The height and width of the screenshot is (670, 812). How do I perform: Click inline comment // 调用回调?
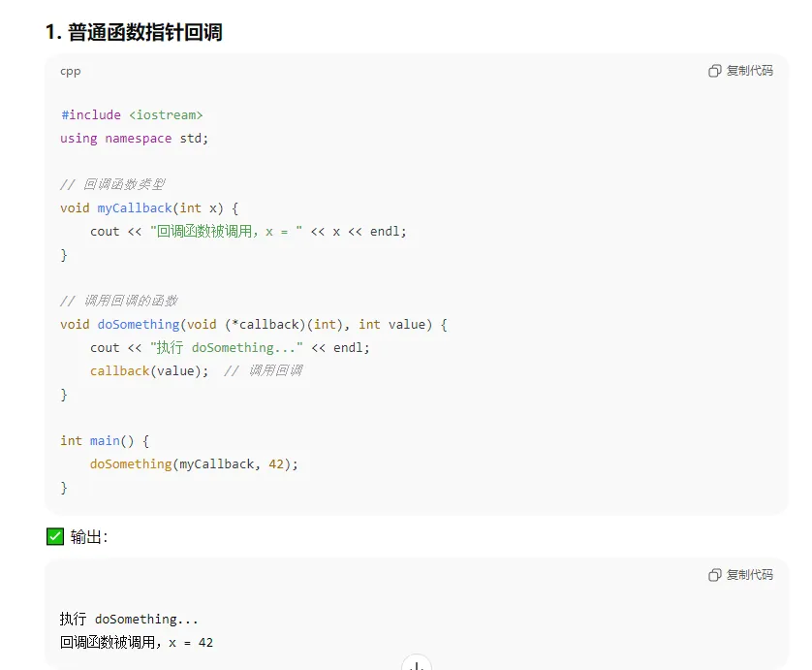264,371
